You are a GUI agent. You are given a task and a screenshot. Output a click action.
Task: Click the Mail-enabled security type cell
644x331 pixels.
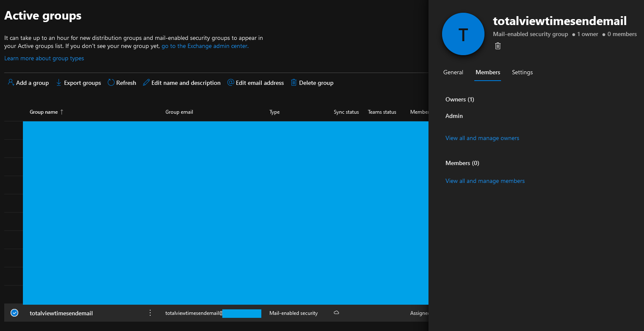(294, 313)
